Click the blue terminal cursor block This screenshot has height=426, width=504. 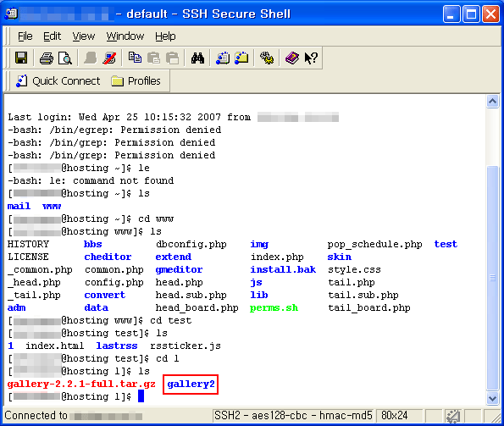[141, 396]
